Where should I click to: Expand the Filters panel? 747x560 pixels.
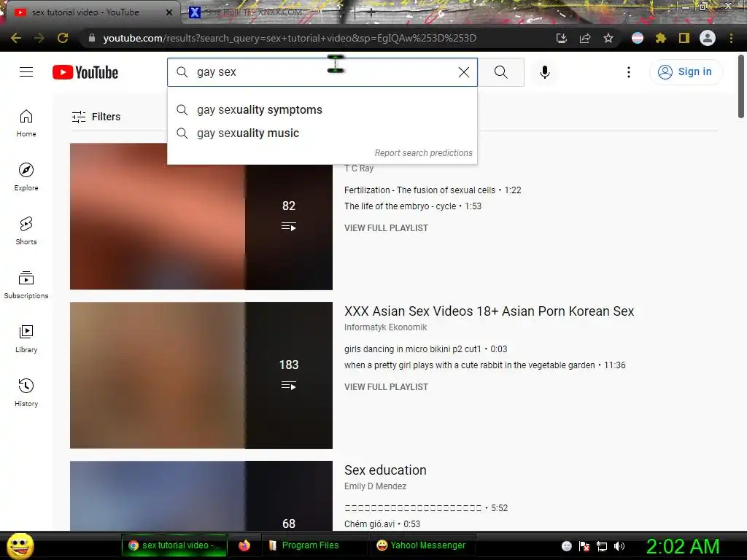96,117
